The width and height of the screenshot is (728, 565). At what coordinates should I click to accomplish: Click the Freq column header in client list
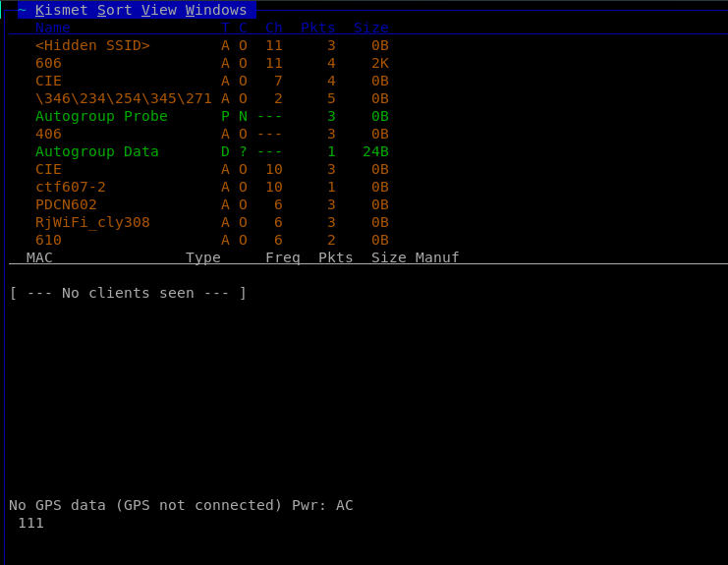point(283,257)
